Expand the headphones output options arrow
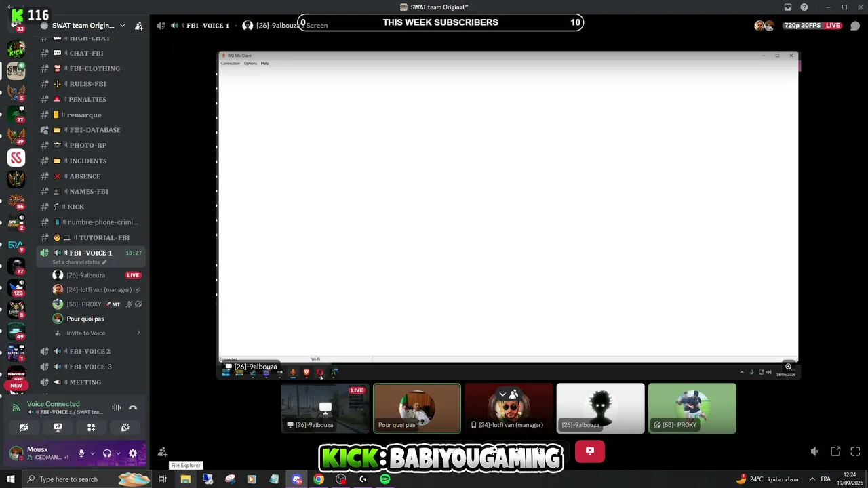Viewport: 868px width, 488px height. (x=118, y=453)
